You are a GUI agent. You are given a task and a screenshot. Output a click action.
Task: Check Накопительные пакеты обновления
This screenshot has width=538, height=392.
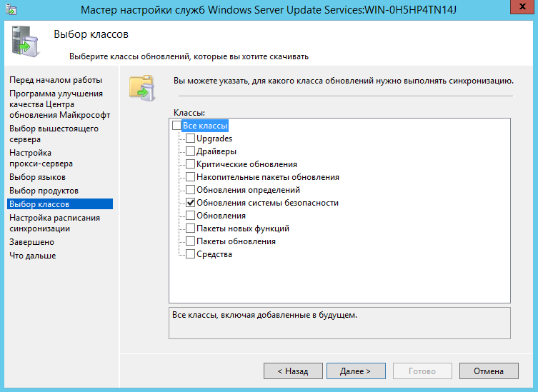(191, 177)
